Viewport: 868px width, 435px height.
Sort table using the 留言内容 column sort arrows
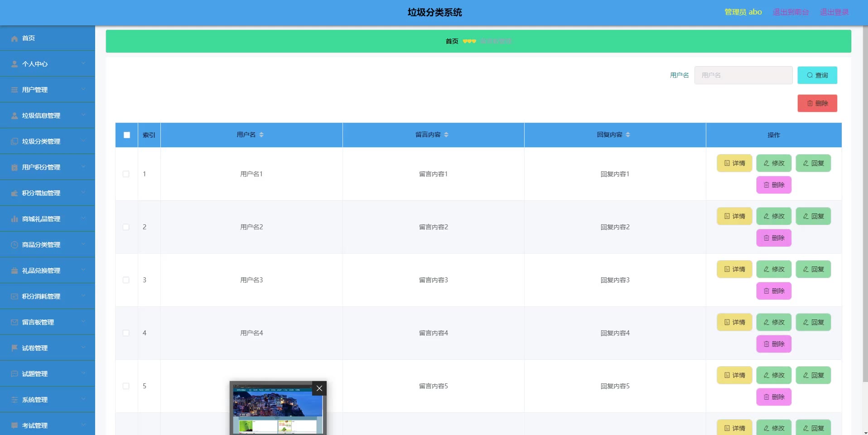(x=446, y=135)
